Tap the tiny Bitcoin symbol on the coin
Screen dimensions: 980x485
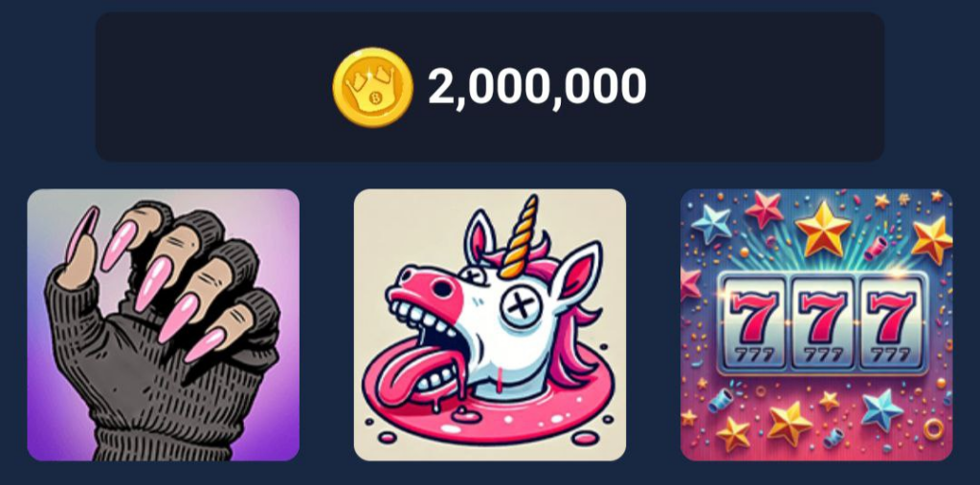coord(374,99)
